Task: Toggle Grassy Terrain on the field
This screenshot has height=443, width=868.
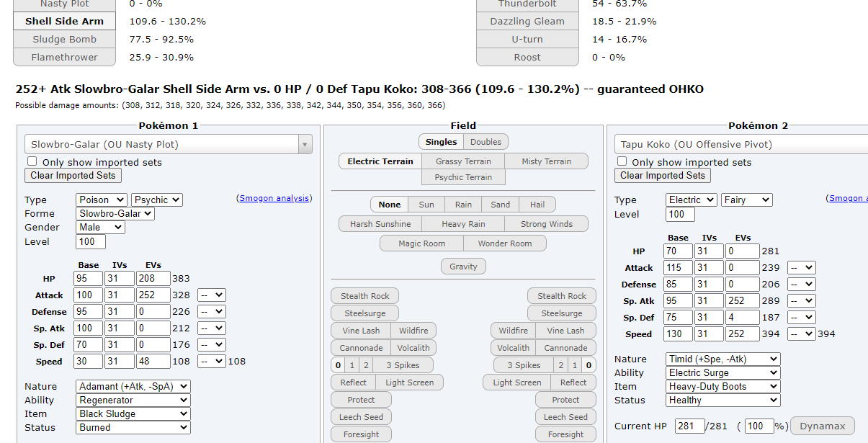Action: 462,161
